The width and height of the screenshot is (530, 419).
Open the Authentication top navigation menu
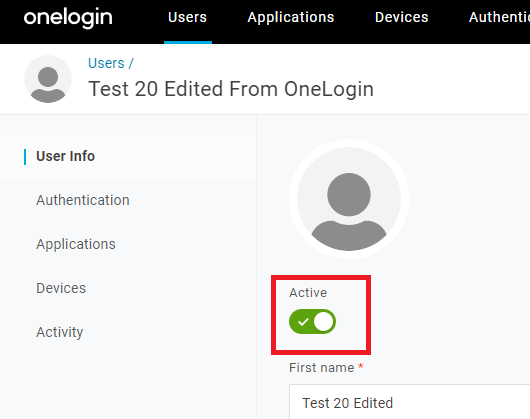pos(499,17)
